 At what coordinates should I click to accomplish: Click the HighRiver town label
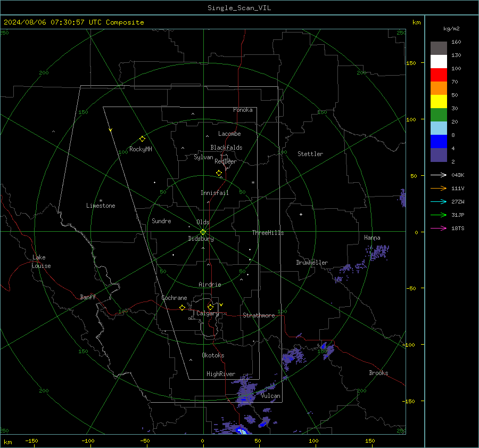(221, 374)
